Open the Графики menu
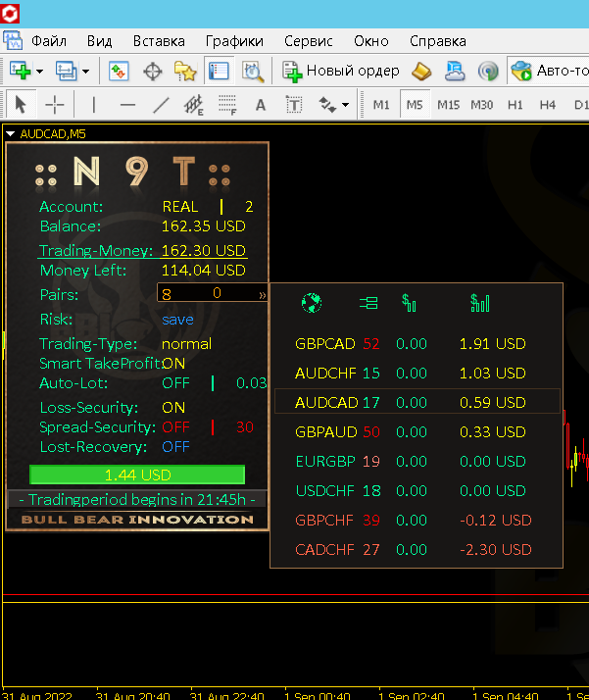589x700 pixels. click(234, 41)
